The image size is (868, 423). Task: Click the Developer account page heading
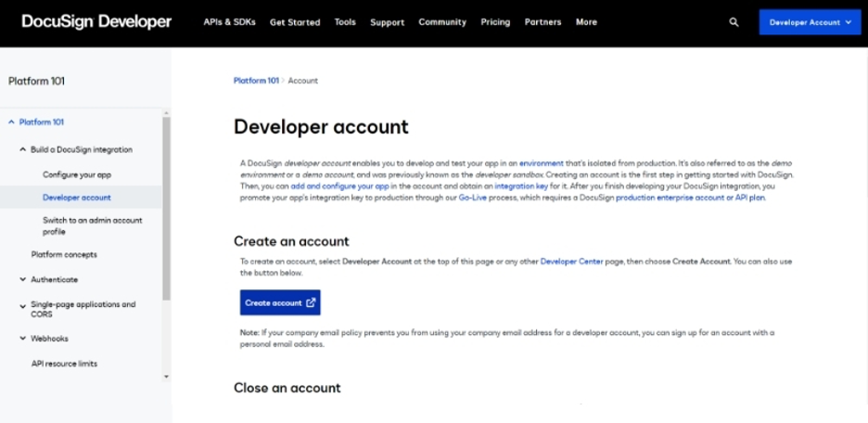[321, 127]
